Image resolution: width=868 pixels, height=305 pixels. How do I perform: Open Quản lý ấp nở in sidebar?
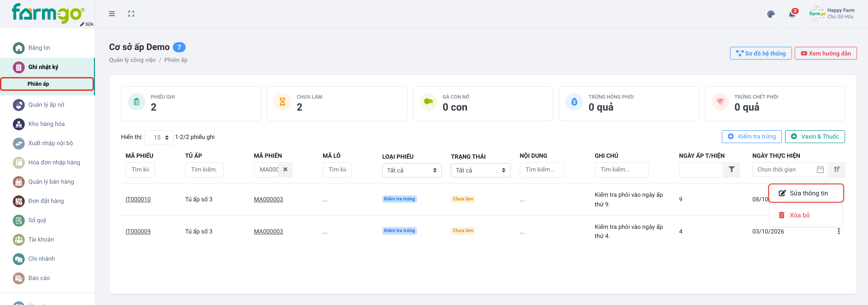click(46, 105)
